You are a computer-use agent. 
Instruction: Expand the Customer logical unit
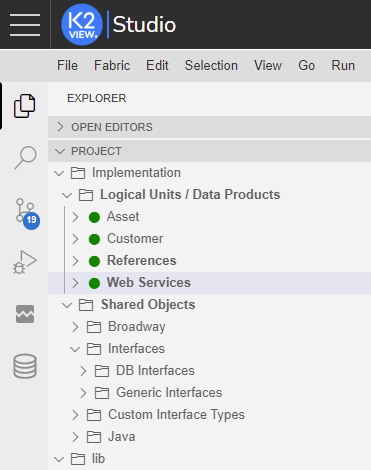click(x=75, y=239)
